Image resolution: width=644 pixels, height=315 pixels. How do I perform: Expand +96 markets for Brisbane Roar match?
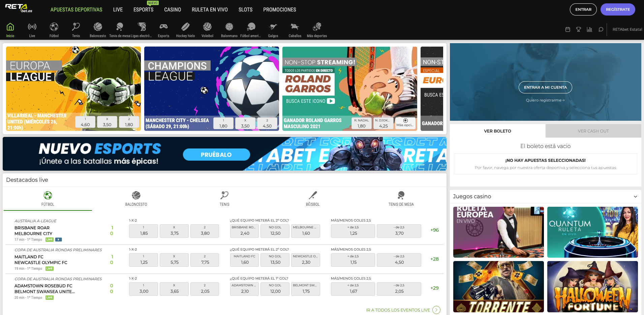434,230
